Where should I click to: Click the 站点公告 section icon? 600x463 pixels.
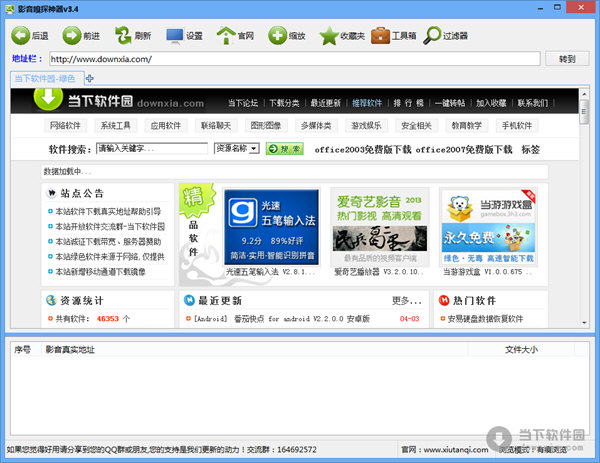[51, 193]
